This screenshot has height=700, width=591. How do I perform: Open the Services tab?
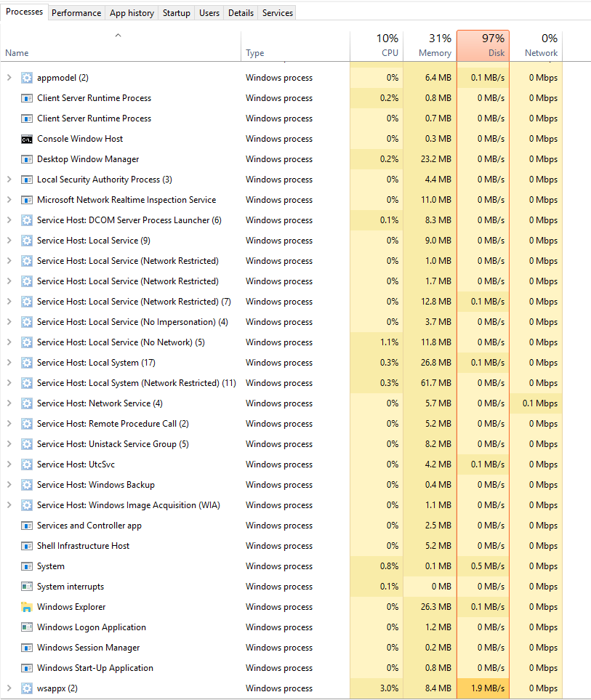pos(278,13)
